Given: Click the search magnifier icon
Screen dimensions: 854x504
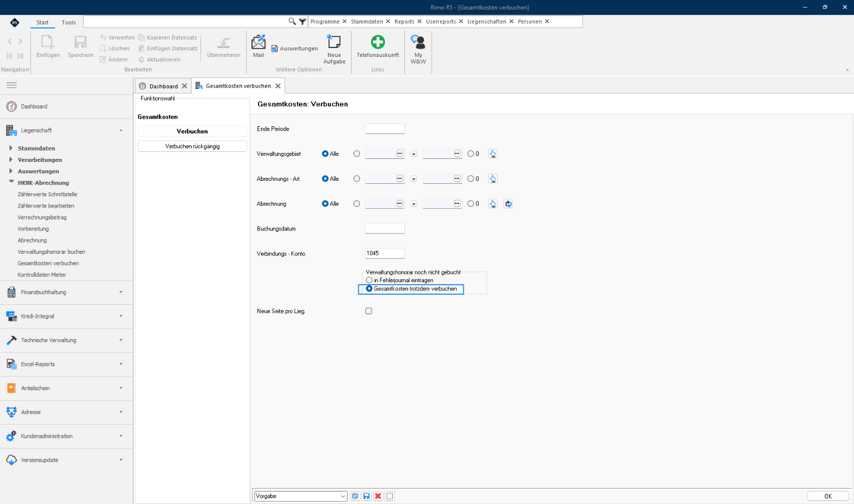Looking at the screenshot, I should [x=292, y=21].
